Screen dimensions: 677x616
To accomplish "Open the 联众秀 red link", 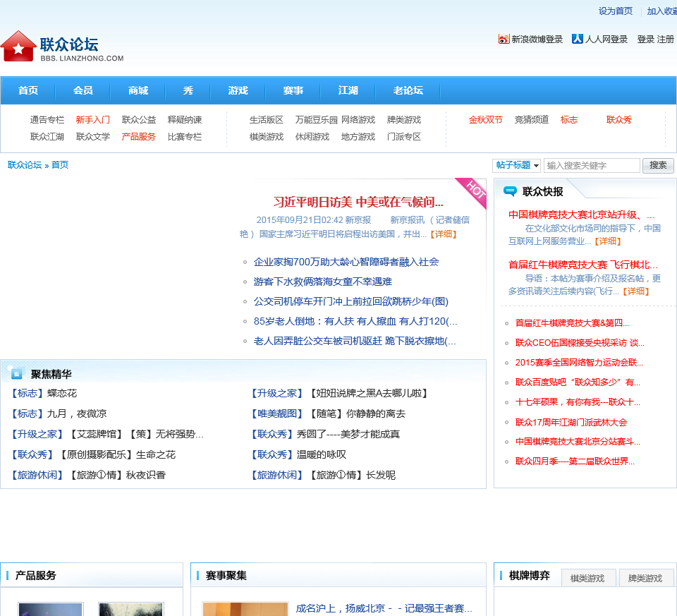I will pyautogui.click(x=618, y=120).
